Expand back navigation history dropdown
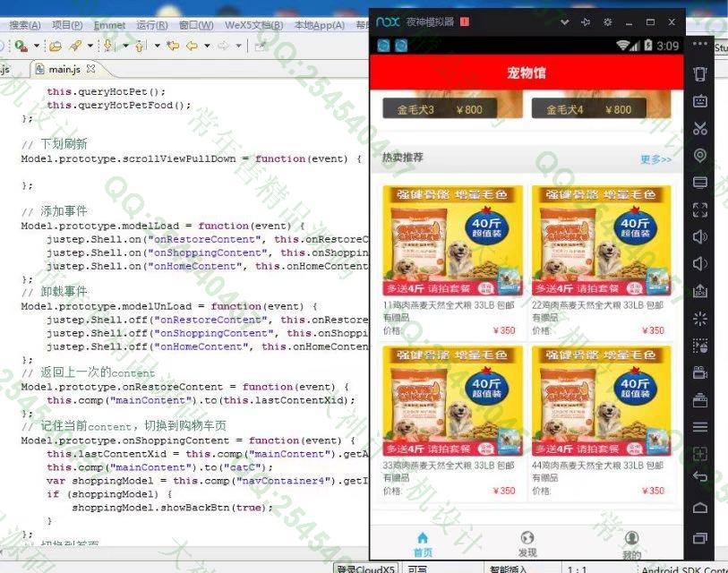 207,46
